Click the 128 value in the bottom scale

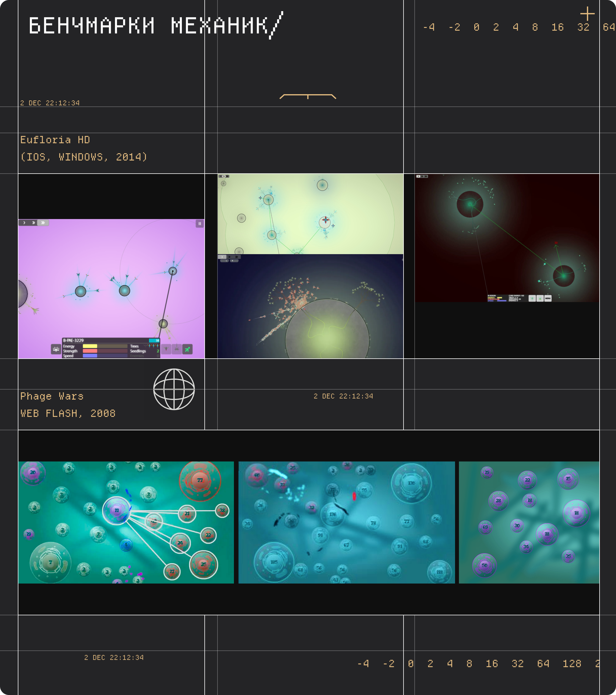(572, 664)
